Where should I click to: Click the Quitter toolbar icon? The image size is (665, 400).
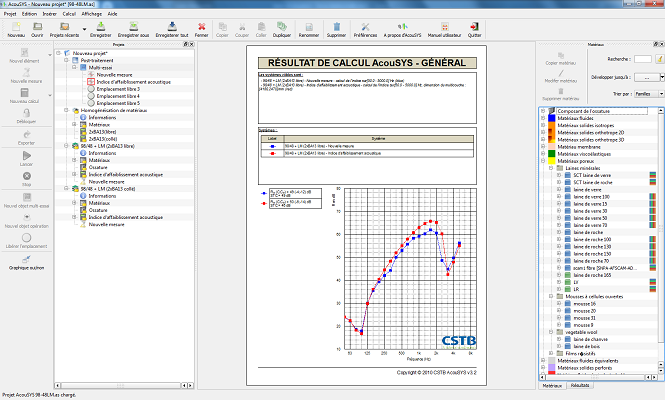coord(474,27)
